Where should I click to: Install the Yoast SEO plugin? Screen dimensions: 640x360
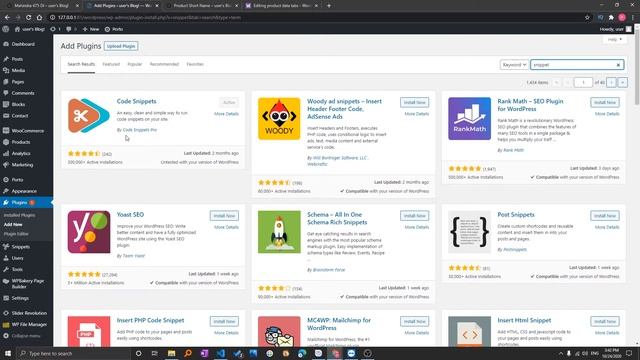coord(224,216)
